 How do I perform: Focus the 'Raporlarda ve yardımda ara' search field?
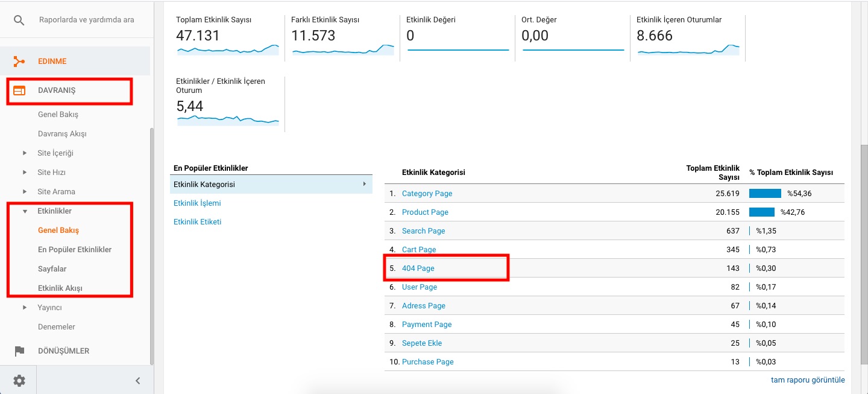87,20
